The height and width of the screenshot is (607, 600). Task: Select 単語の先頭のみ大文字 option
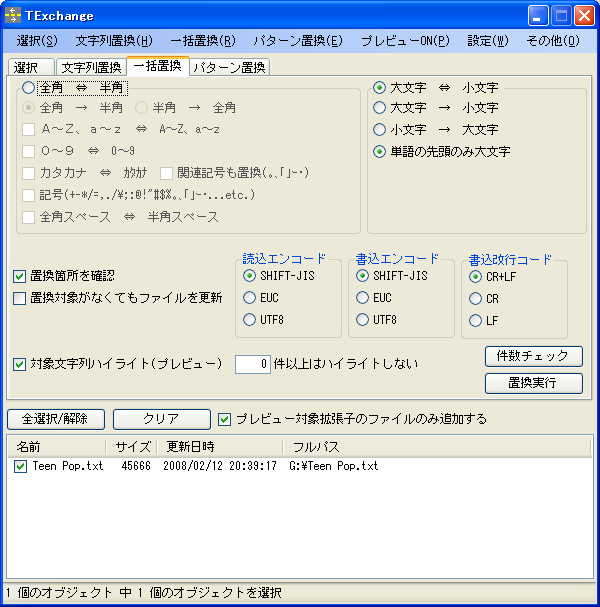(x=380, y=152)
